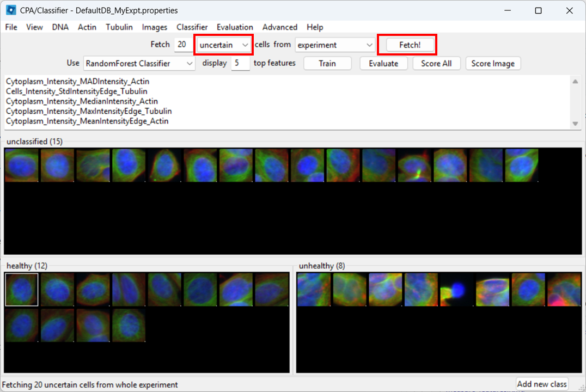Click the Score All button
586x392 pixels.
pyautogui.click(x=436, y=63)
